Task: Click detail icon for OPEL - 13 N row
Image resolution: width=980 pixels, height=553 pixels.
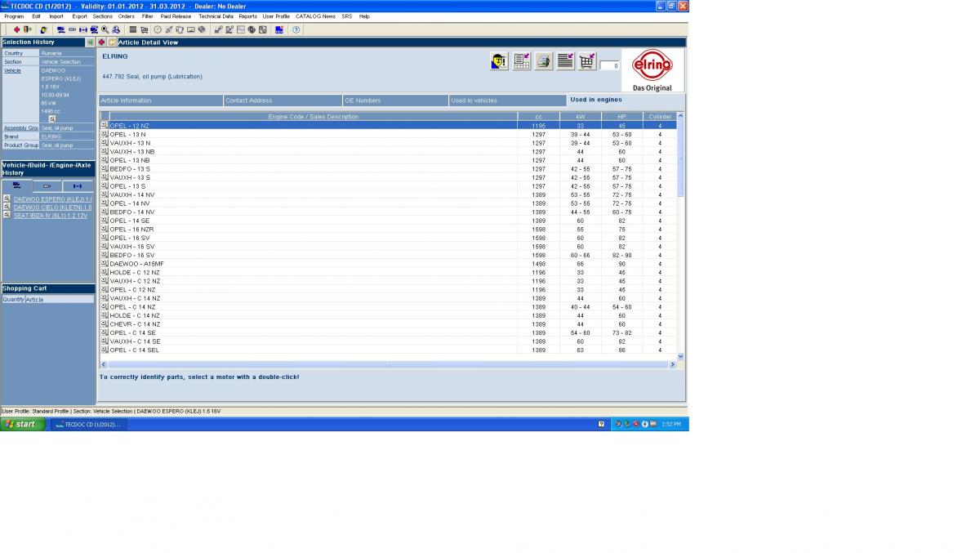Action: click(x=105, y=134)
